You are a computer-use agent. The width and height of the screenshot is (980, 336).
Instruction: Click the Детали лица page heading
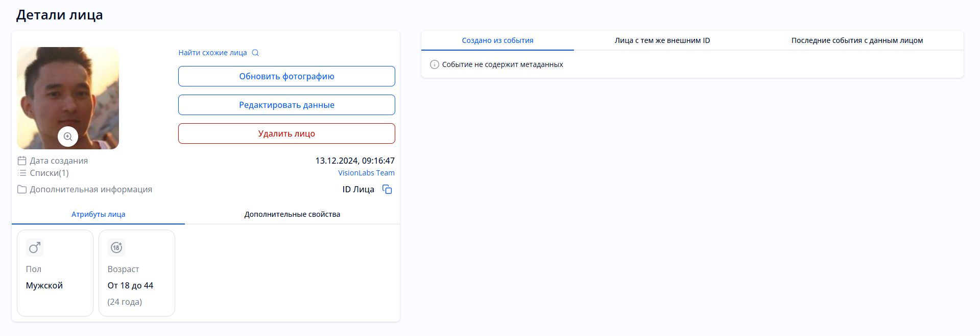(x=59, y=15)
